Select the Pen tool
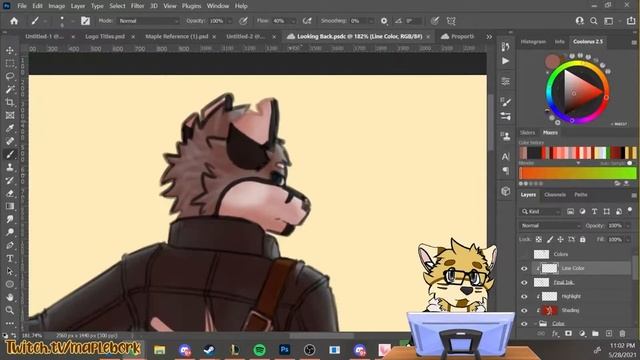The height and width of the screenshot is (360, 640). coord(10,245)
